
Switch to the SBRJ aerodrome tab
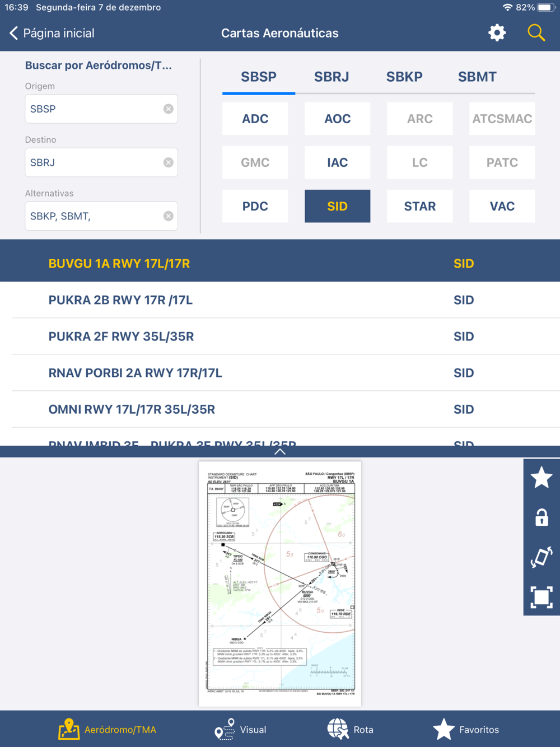(332, 77)
